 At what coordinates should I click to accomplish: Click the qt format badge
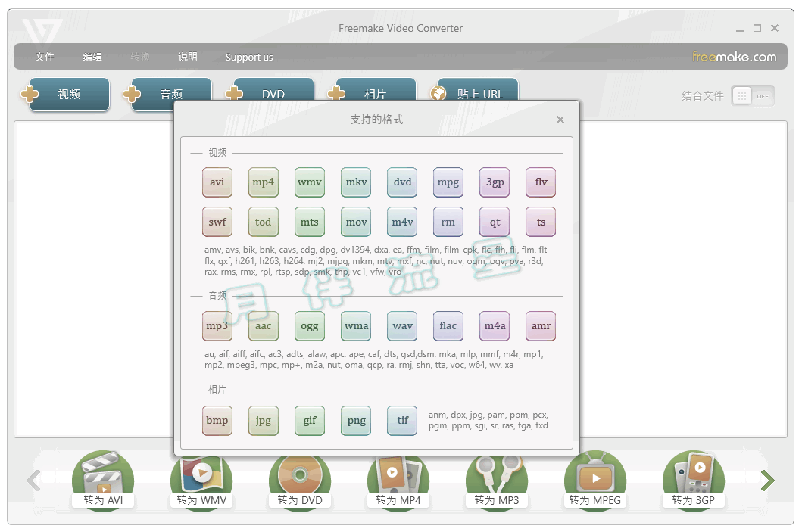495,222
